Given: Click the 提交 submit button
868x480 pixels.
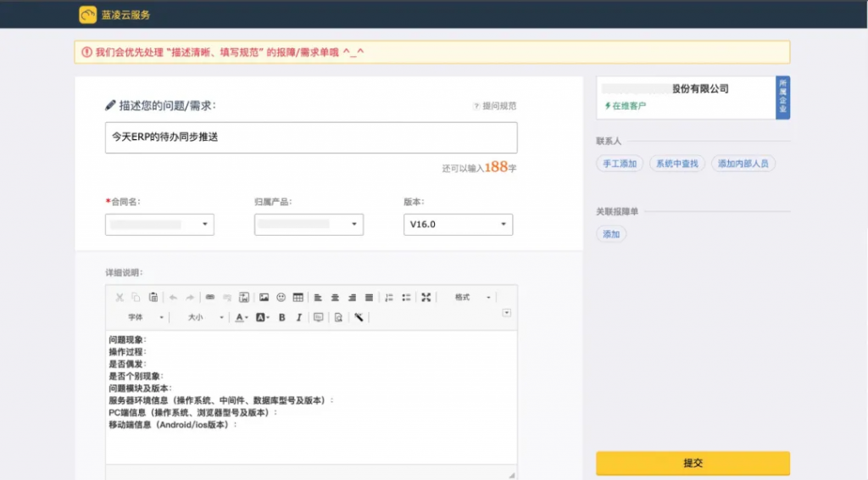Looking at the screenshot, I should coord(693,463).
